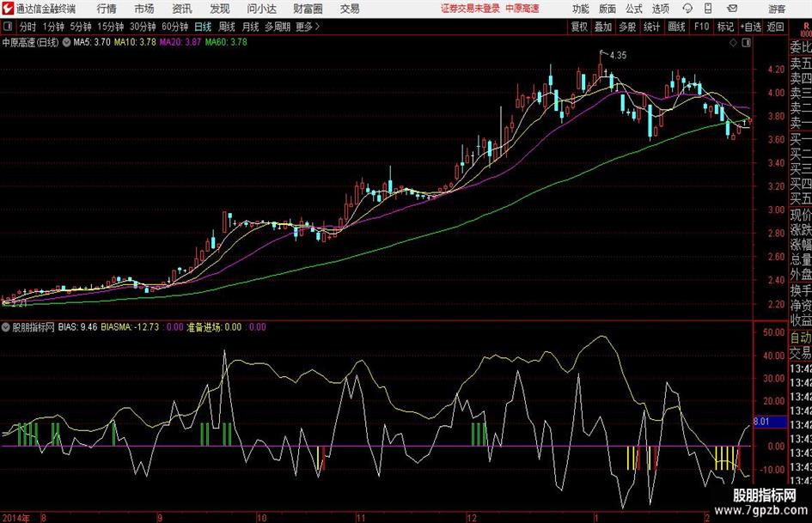
Task: Switch to the 分时 period tab
Action: 28,27
